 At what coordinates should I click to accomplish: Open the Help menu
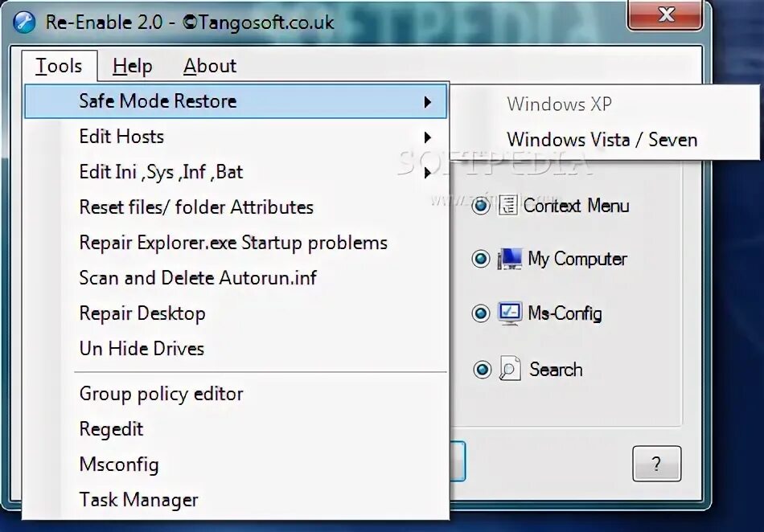pos(133,66)
